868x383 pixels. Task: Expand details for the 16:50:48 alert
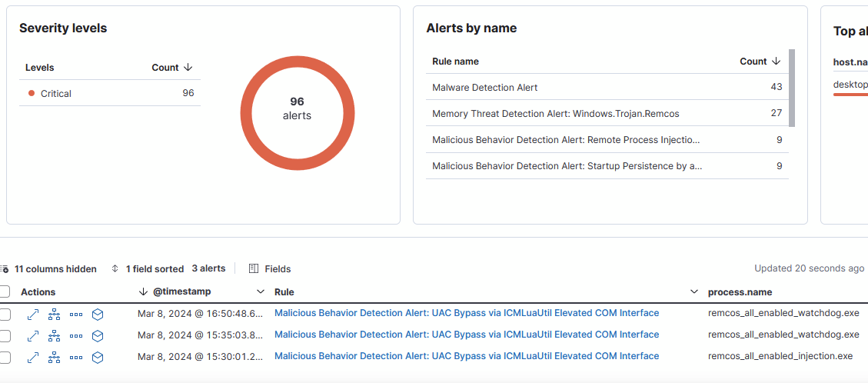click(x=33, y=314)
